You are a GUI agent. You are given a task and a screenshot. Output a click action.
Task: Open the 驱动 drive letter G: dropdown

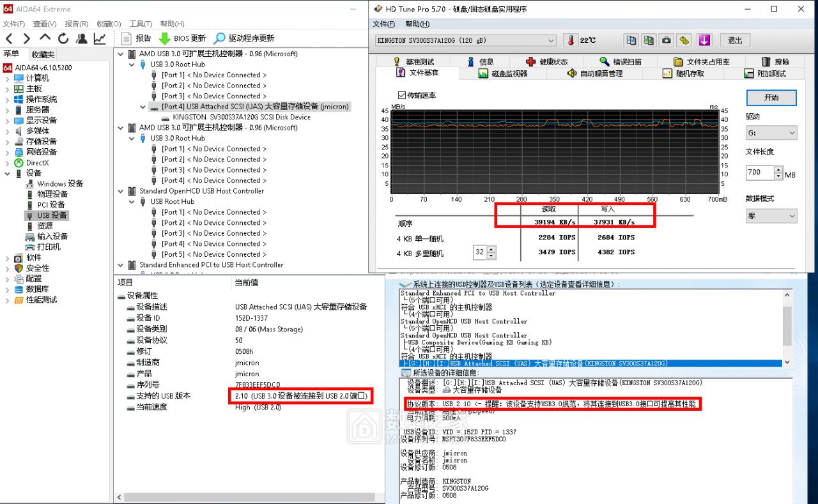point(771,134)
